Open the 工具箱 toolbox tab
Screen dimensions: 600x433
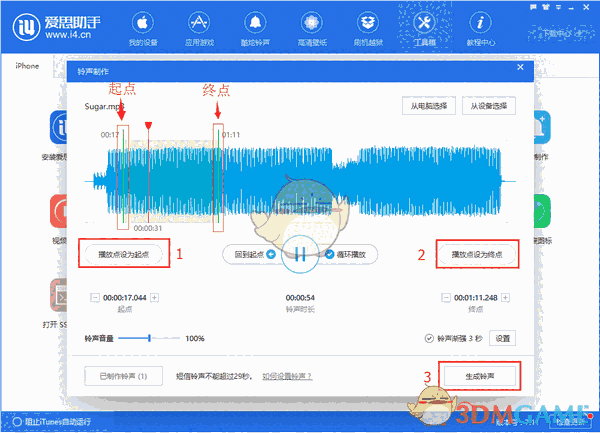[424, 29]
